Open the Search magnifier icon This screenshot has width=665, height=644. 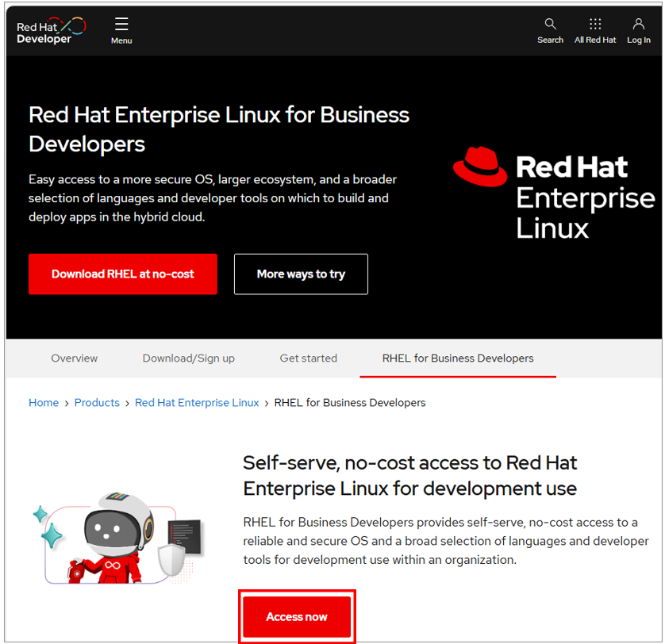(550, 24)
